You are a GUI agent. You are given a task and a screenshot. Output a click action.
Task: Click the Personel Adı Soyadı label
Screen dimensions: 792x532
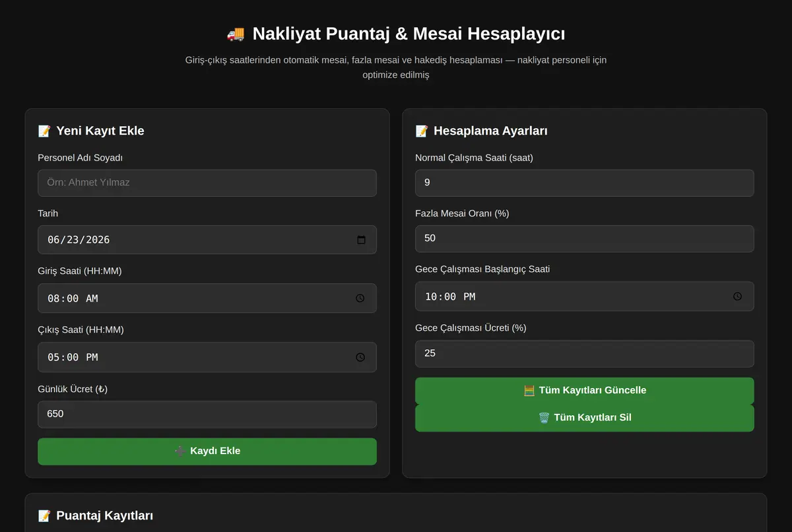[x=81, y=158]
